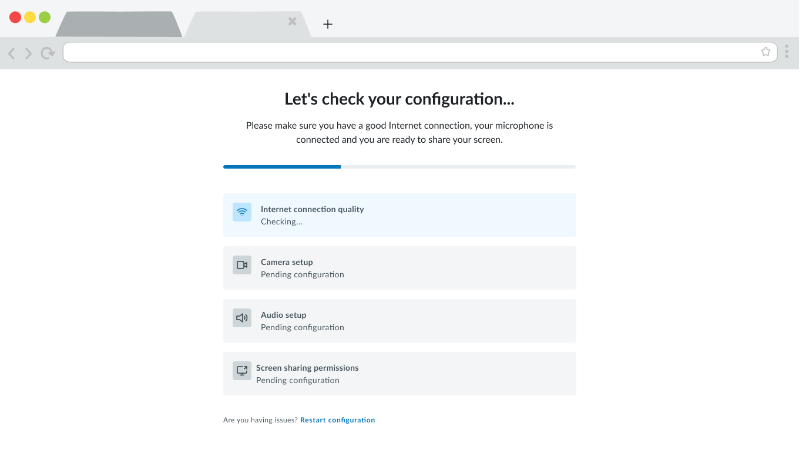Click the 'Checking...' status text
Screen dimensions: 800x460
click(281, 221)
